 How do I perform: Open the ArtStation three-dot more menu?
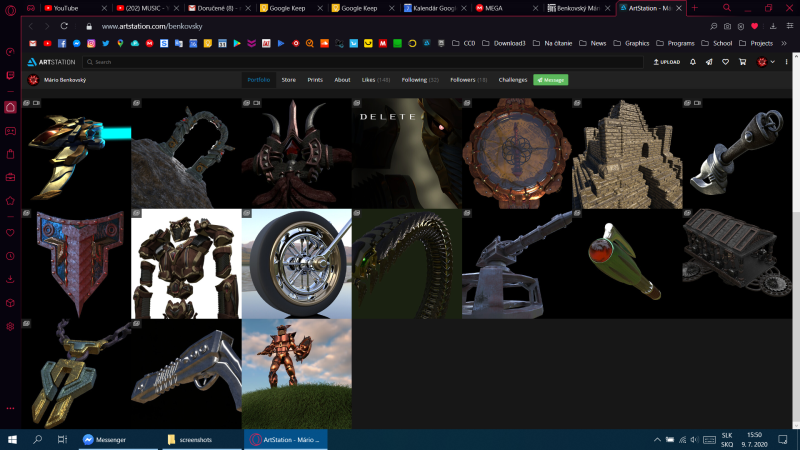pyautogui.click(x=786, y=62)
